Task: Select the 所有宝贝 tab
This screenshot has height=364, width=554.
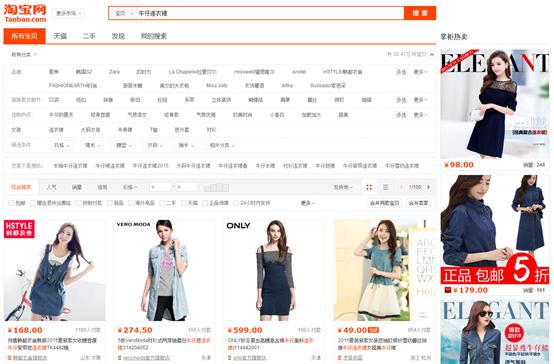Action: click(x=24, y=36)
